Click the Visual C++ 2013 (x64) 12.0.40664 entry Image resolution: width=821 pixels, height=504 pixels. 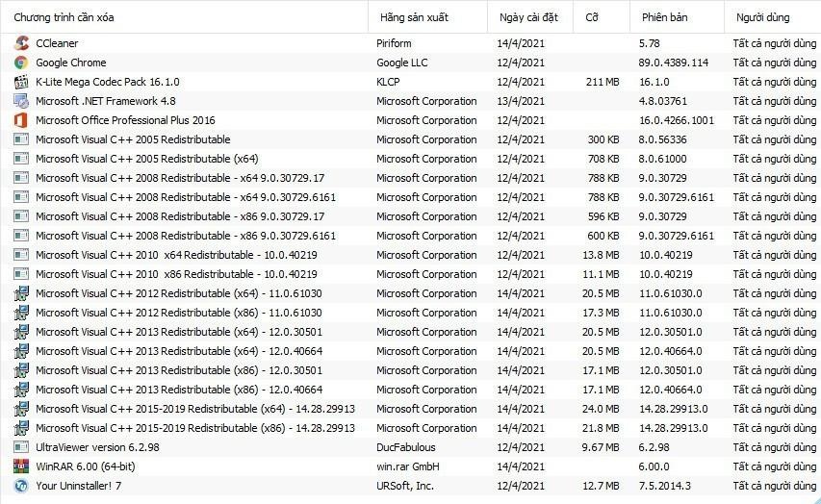point(179,351)
